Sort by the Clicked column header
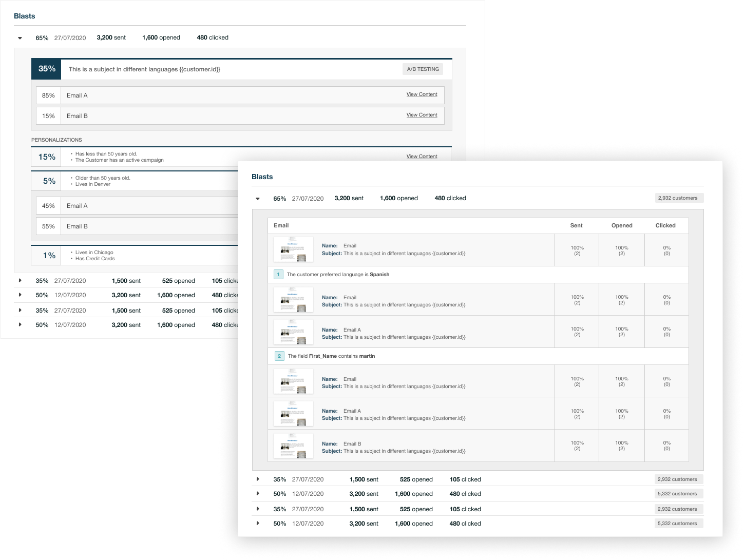The width and height of the screenshot is (744, 560). (x=665, y=226)
